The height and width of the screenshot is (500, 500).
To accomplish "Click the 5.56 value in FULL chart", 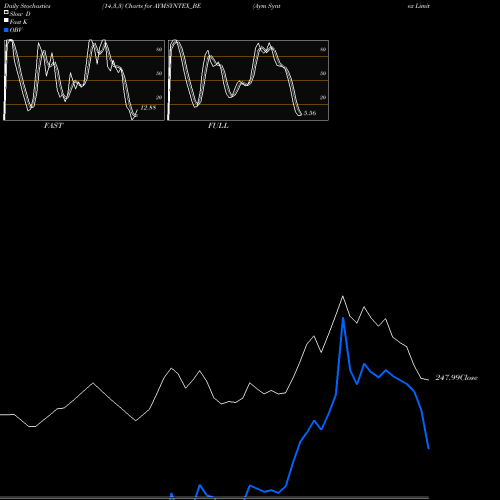I will click(x=310, y=113).
